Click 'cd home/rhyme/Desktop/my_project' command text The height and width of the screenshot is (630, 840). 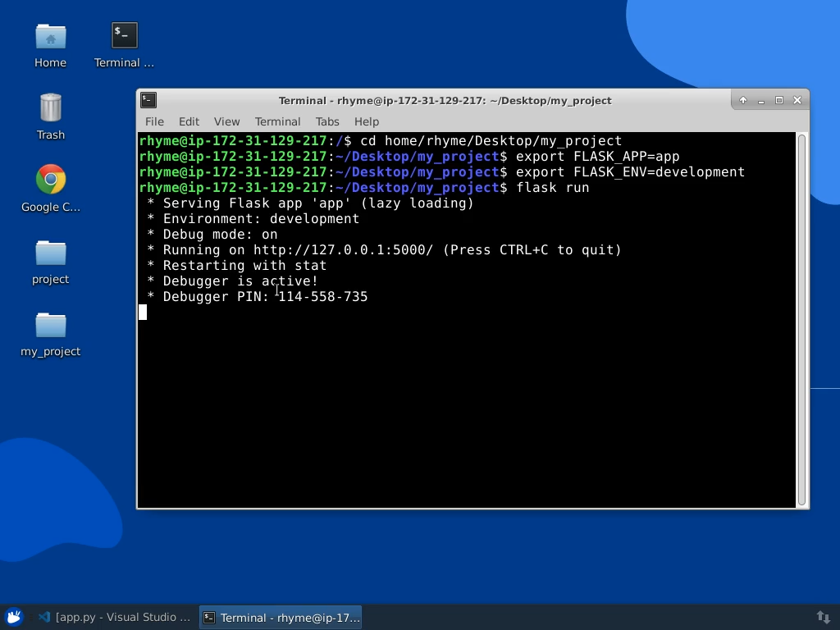coord(491,141)
